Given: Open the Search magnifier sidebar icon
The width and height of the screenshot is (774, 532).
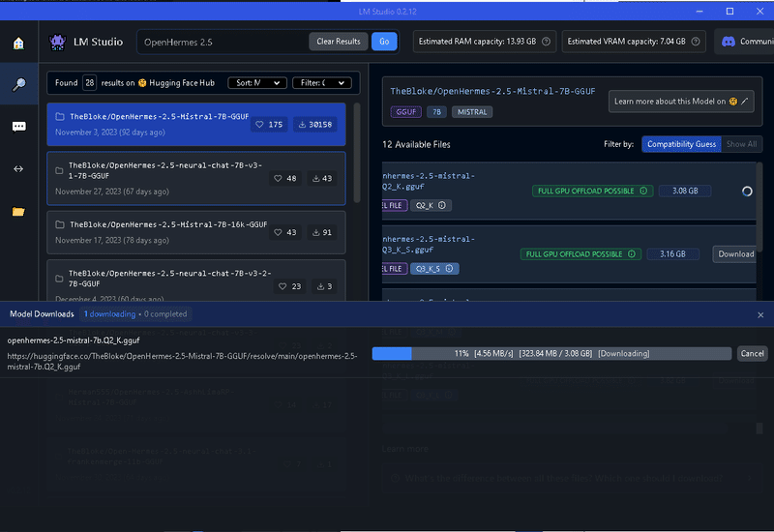Looking at the screenshot, I should click(x=18, y=84).
